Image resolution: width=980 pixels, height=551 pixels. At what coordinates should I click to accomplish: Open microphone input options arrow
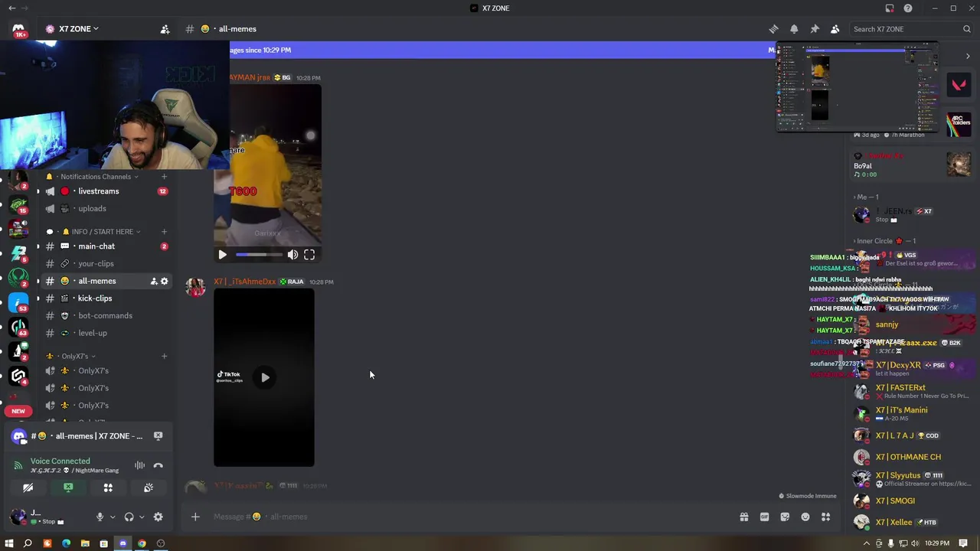(x=112, y=517)
